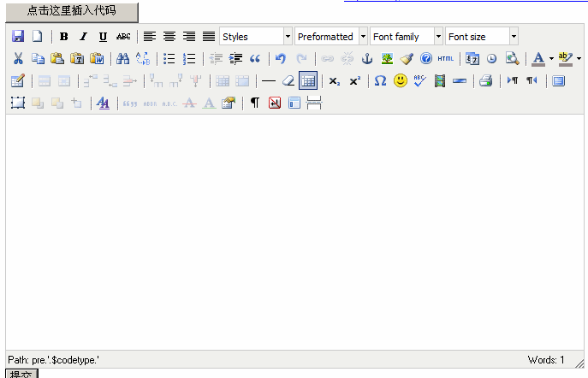Toggle Strikethrough formatting

(123, 36)
